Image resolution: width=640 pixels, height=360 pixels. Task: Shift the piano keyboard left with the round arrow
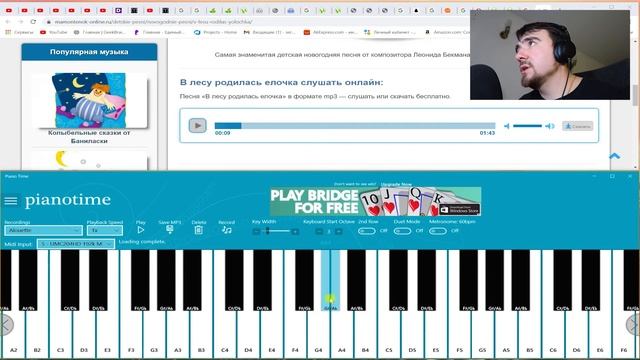click(x=6, y=324)
